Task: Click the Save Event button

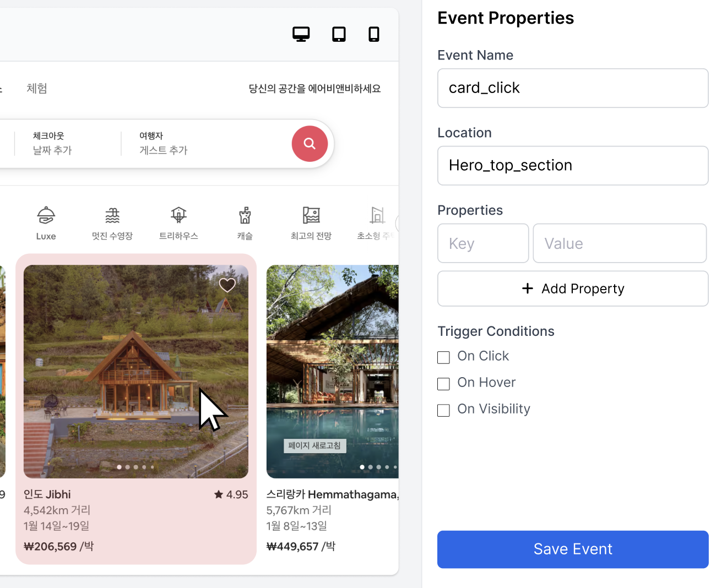Action: click(x=573, y=549)
